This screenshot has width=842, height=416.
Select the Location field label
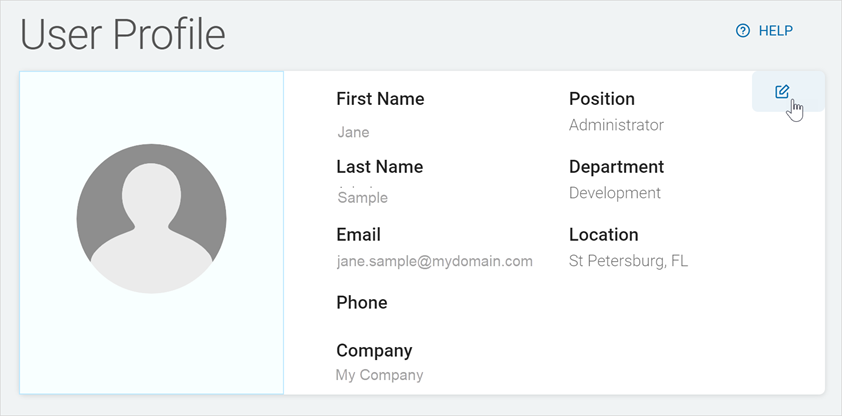click(603, 235)
